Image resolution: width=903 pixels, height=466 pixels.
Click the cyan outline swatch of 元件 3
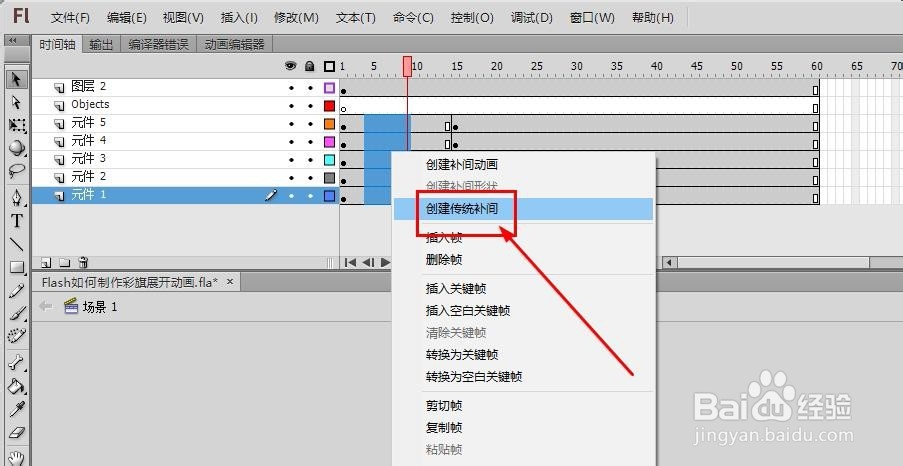(329, 160)
